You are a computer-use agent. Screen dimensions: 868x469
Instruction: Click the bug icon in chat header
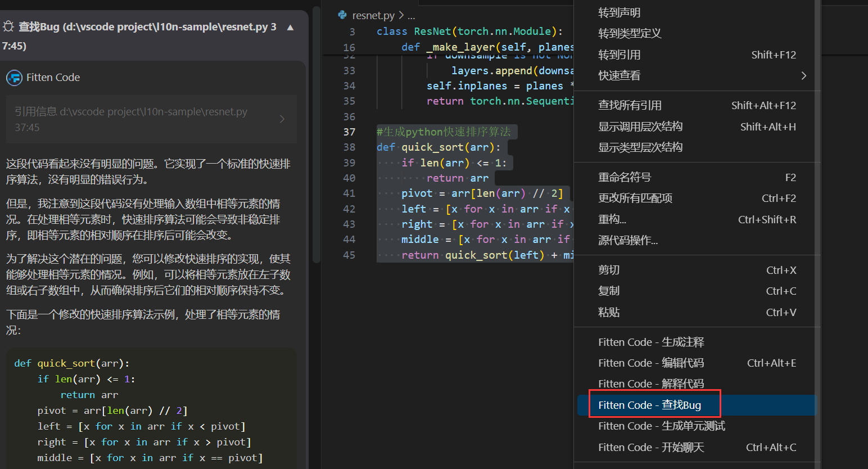(x=8, y=26)
